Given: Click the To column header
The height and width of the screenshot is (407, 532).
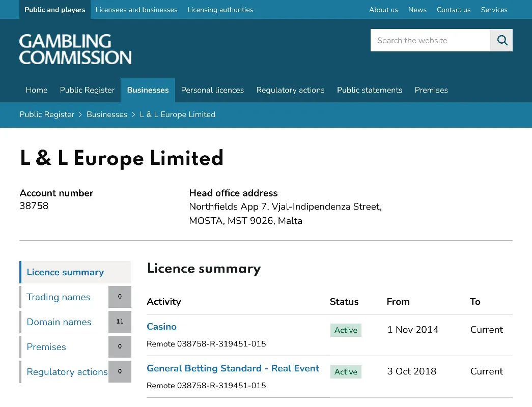Looking at the screenshot, I should [475, 302].
